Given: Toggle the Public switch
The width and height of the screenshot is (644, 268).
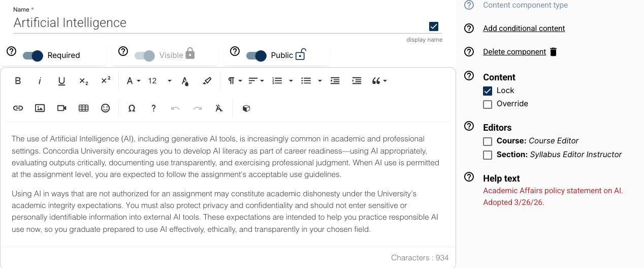Looking at the screenshot, I should click(256, 55).
